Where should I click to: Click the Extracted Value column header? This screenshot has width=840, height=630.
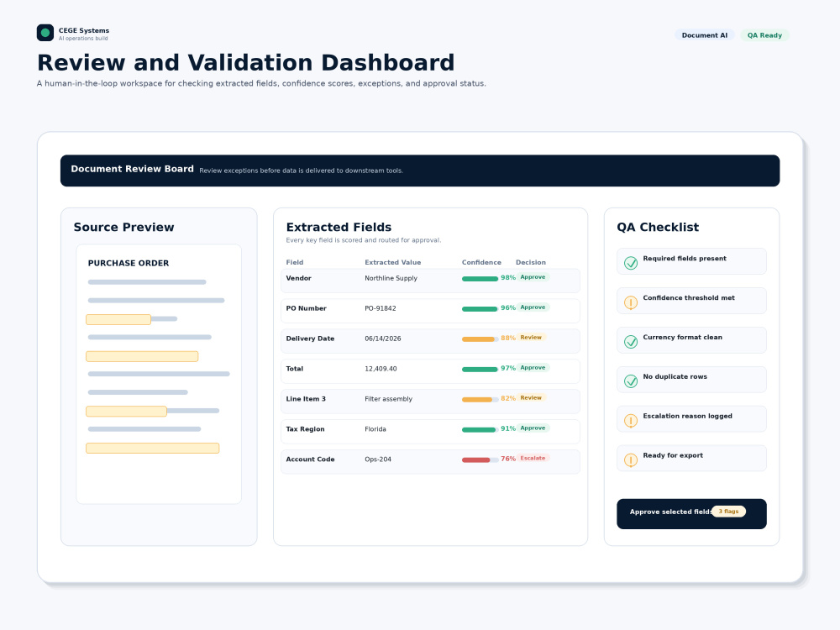click(x=392, y=262)
